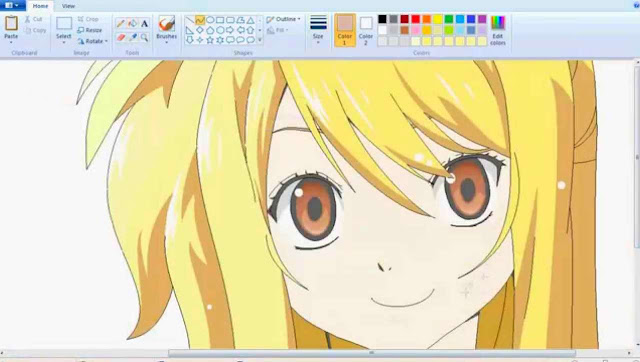
Task: Open the shape Outline dropdown
Action: click(x=284, y=19)
